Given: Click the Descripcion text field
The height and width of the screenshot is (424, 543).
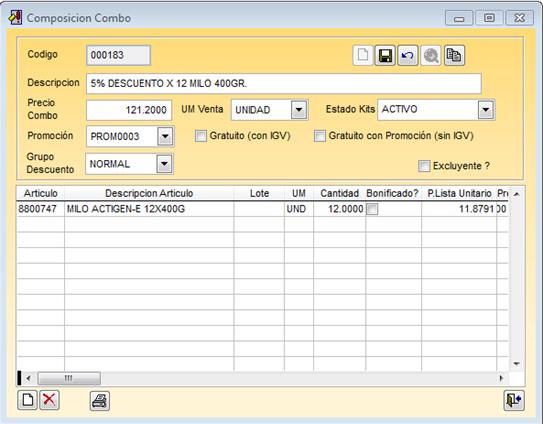Looking at the screenshot, I should coord(284,83).
